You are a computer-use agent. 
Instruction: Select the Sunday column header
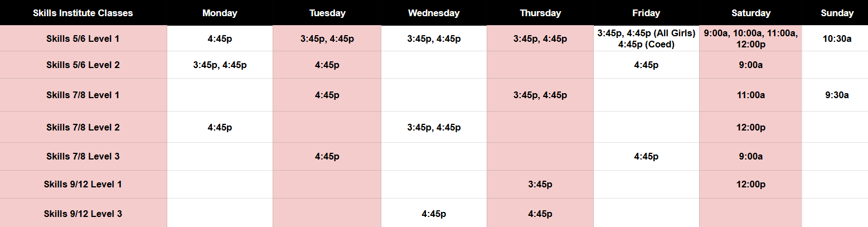[x=837, y=13]
